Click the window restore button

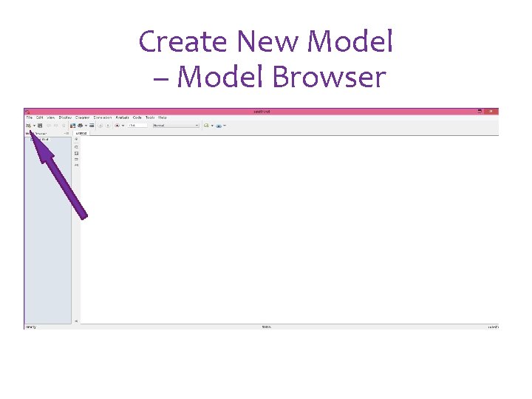(480, 112)
